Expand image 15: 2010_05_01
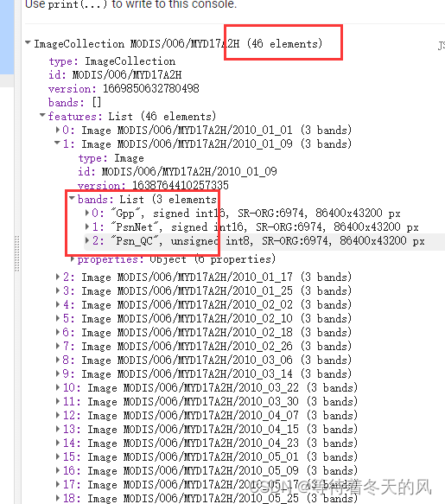The image size is (445, 504). (58, 456)
